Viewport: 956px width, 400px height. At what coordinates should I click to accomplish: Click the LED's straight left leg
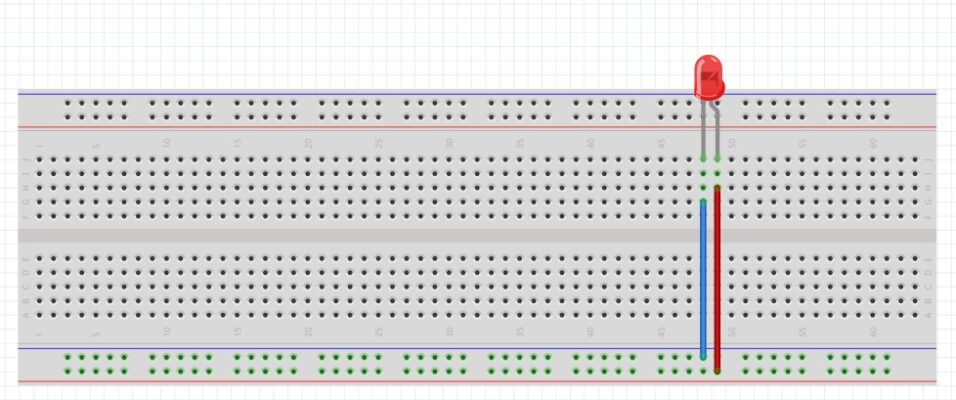[703, 130]
